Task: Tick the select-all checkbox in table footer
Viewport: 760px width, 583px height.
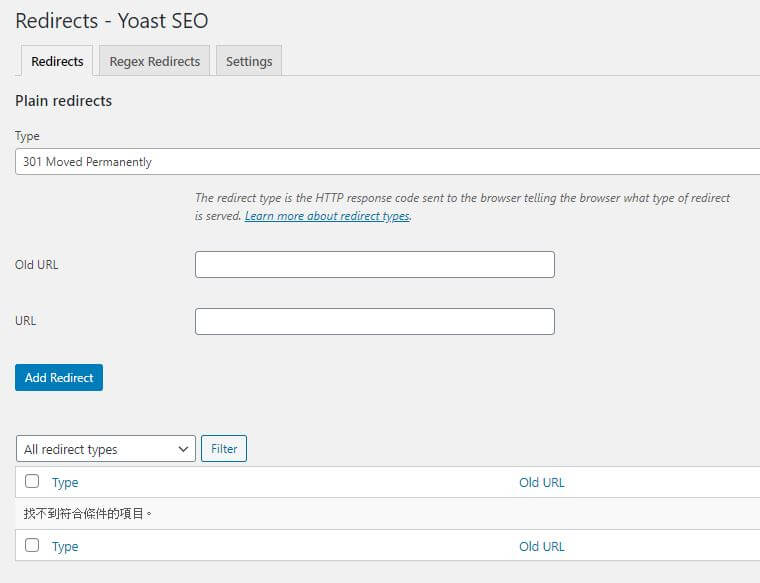Action: tap(32, 545)
